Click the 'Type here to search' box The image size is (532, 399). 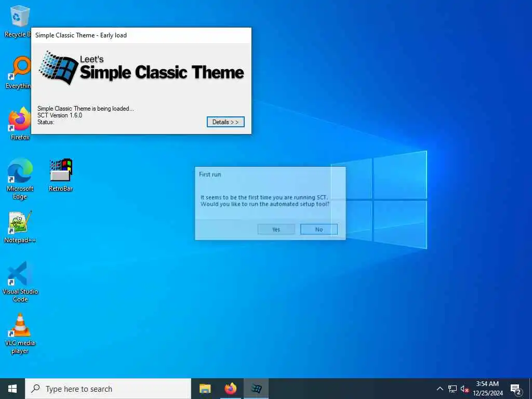pos(108,389)
